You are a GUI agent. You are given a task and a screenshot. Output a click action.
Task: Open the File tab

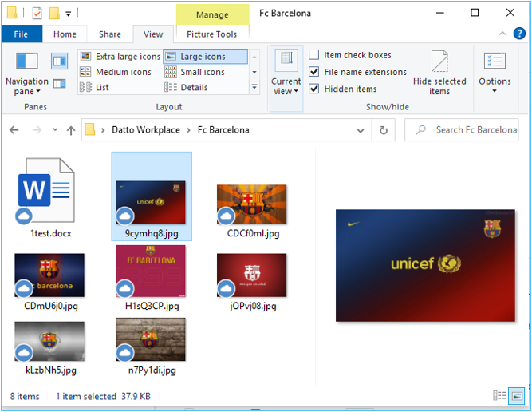22,34
